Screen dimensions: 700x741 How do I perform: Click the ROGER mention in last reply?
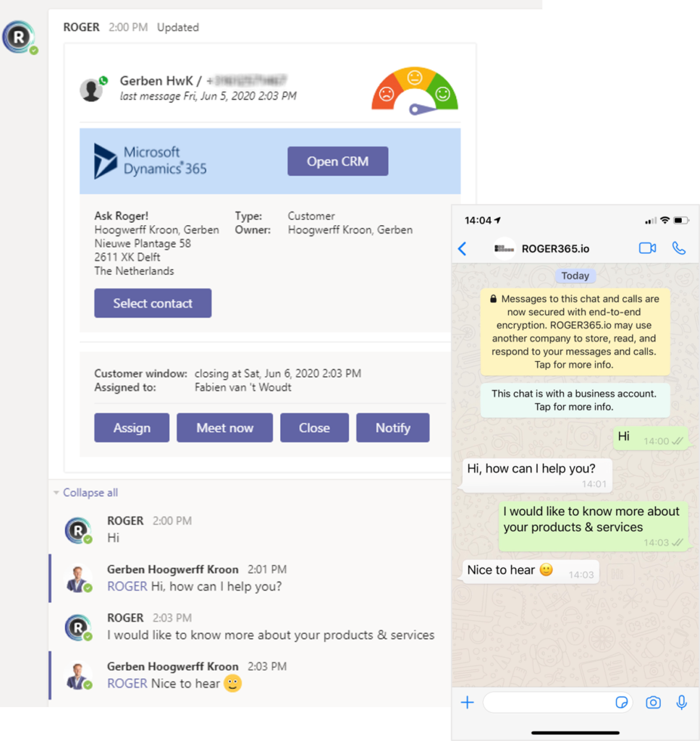(127, 683)
